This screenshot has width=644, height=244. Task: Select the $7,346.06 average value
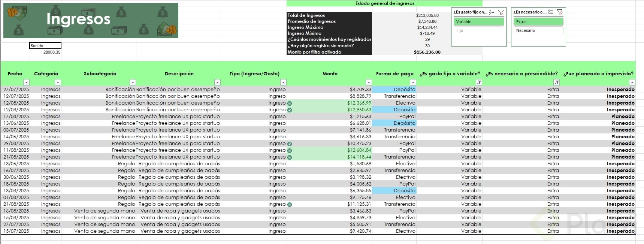click(x=427, y=21)
